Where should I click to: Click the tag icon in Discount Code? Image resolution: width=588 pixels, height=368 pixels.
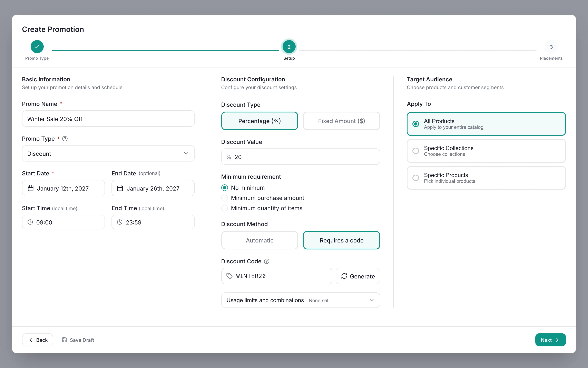pos(229,276)
